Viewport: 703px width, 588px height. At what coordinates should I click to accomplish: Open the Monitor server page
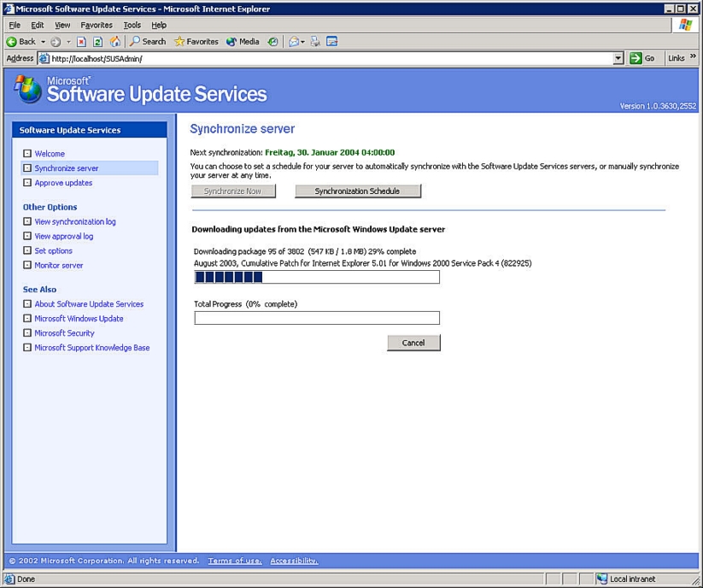(x=59, y=265)
